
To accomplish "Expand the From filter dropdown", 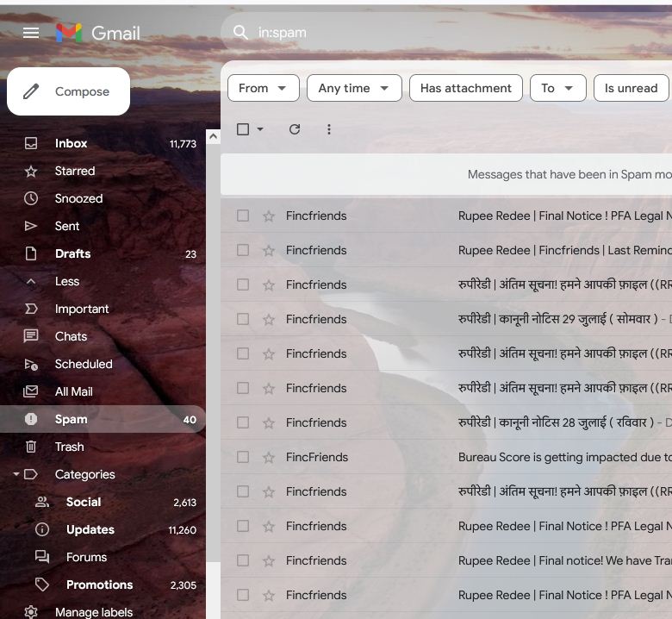I will coord(263,88).
